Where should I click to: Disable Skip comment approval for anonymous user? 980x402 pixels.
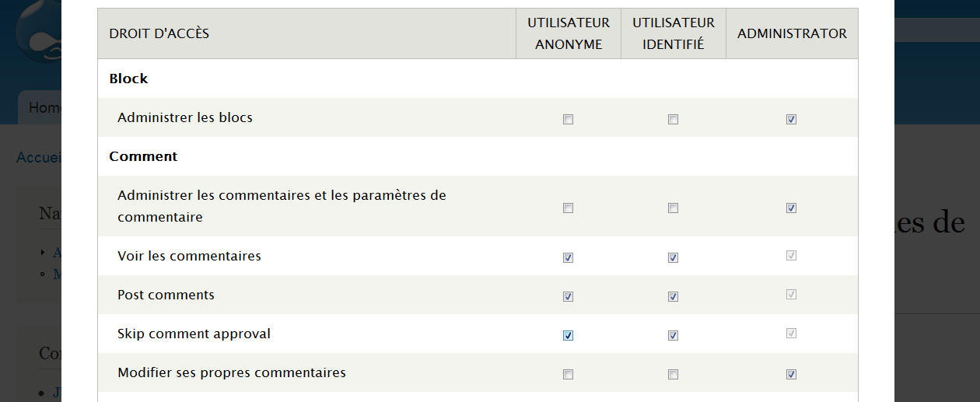[x=568, y=336]
